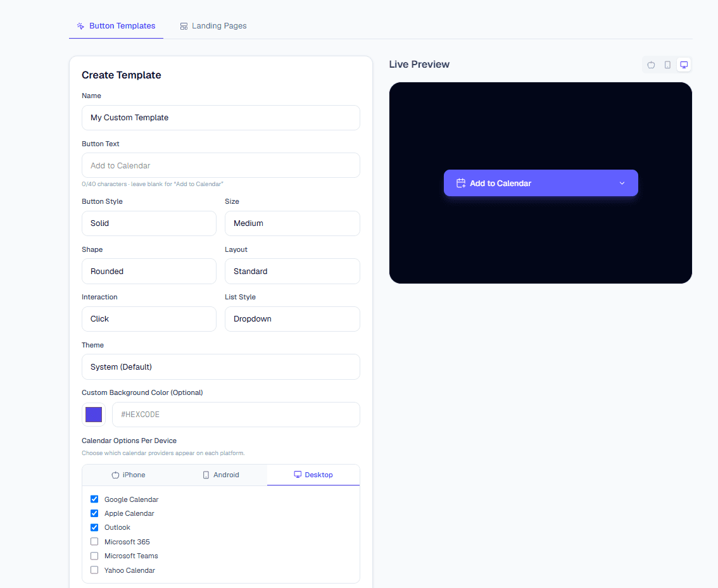
Task: Enable the Microsoft Teams checkbox
Action: point(94,556)
